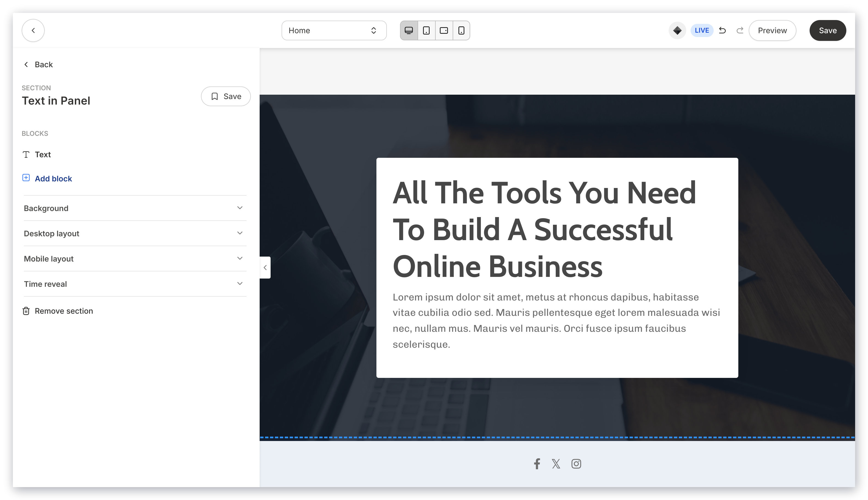Click the round back arrow button in top bar
868x500 pixels.
[33, 30]
